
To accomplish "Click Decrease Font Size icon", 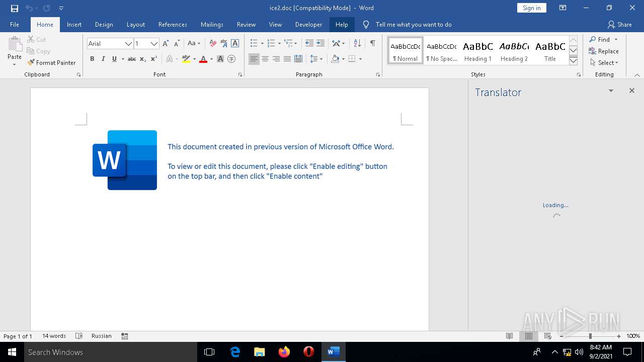I will pyautogui.click(x=177, y=44).
